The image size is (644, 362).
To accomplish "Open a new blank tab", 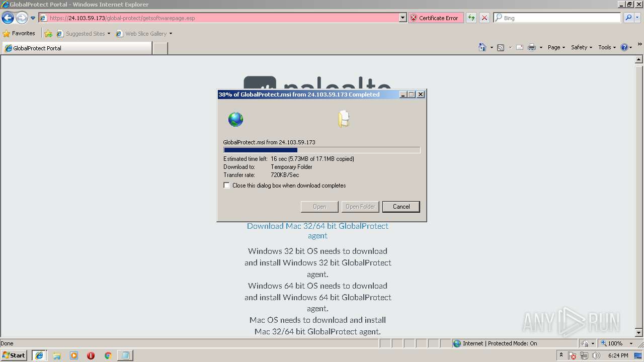I will pyautogui.click(x=160, y=48).
